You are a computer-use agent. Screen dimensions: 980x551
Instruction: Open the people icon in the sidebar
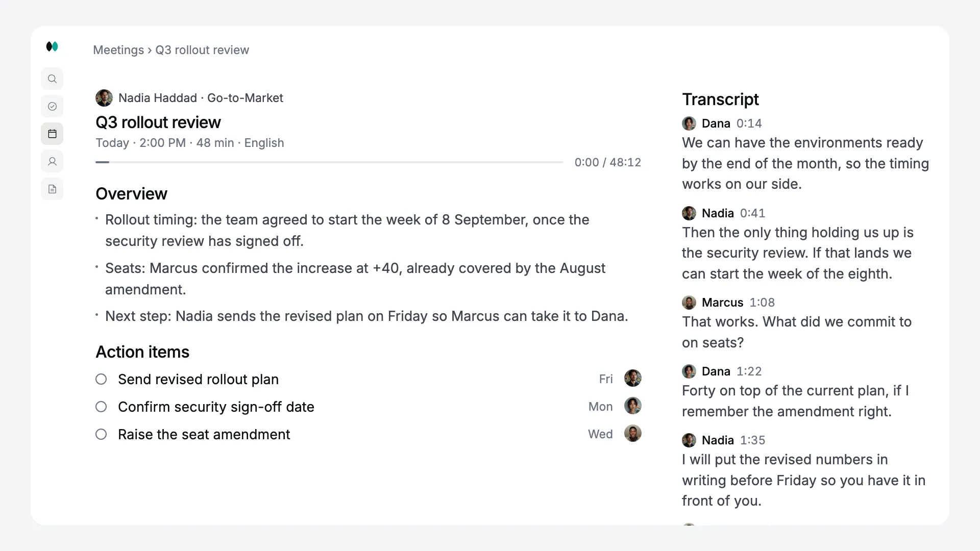pyautogui.click(x=52, y=162)
